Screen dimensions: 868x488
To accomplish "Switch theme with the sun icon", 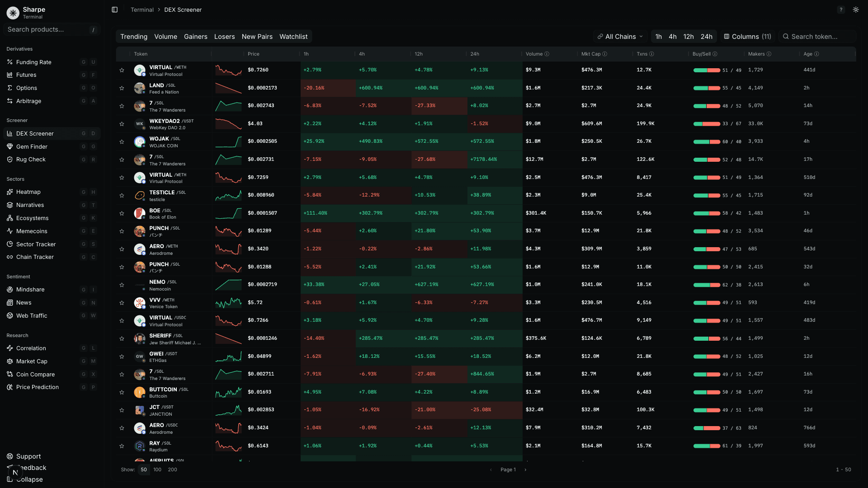I will [x=855, y=9].
